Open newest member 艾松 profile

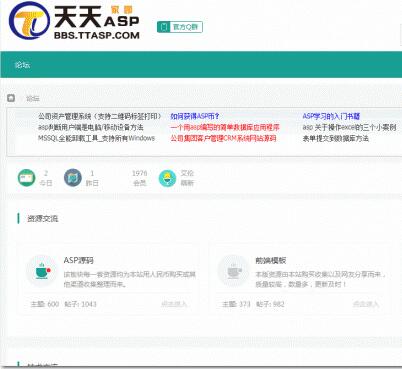[187, 173]
